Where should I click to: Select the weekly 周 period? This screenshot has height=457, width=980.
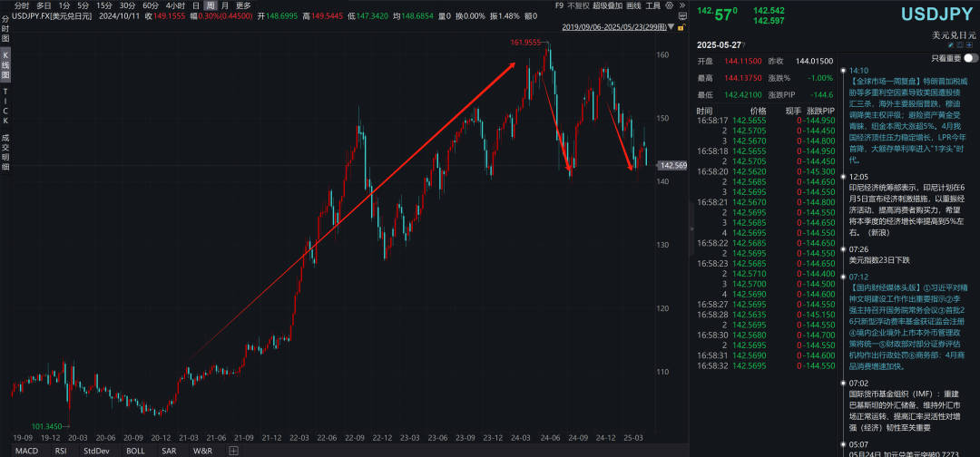click(211, 5)
